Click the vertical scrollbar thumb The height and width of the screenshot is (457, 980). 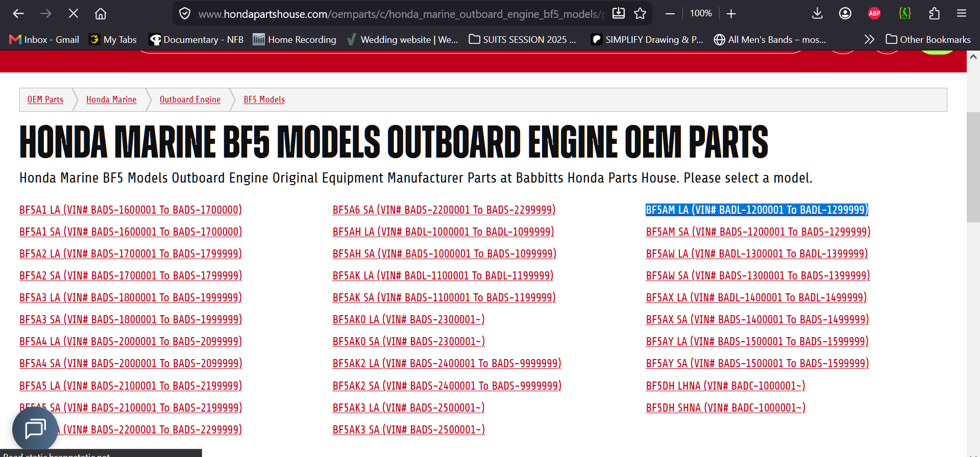(973, 167)
